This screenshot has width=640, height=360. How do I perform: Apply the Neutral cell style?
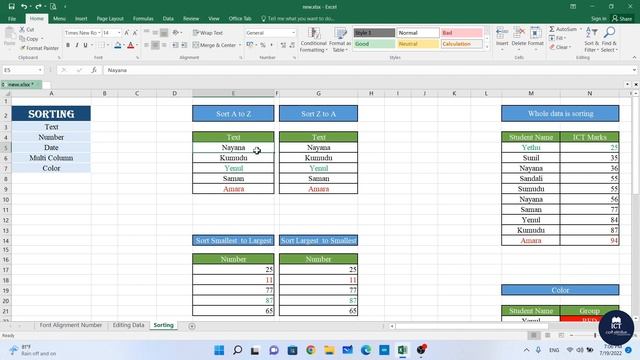click(418, 44)
